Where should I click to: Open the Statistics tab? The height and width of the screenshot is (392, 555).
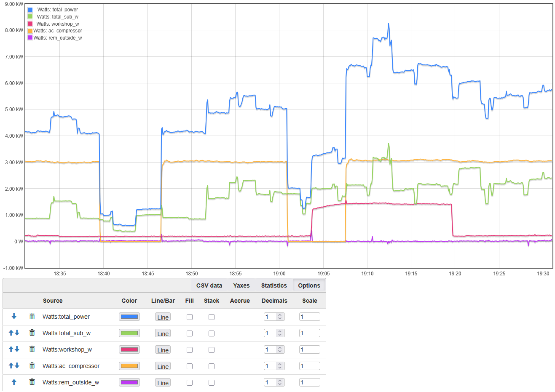coord(274,285)
